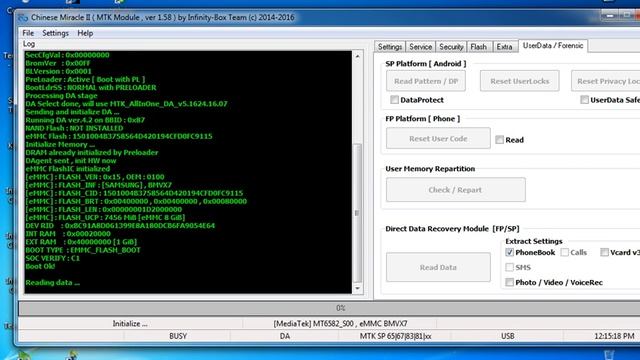640x360 pixels.
Task: Enable the Calls extract option
Action: click(564, 252)
